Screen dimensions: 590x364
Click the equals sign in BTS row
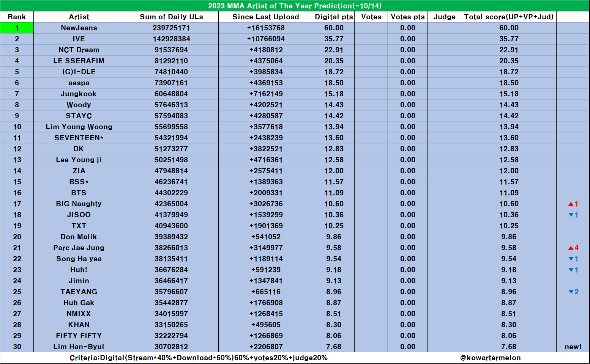click(x=573, y=193)
